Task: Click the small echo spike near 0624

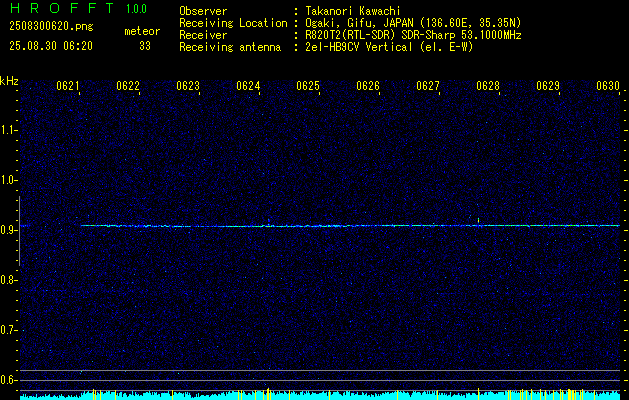Action: [x=268, y=222]
